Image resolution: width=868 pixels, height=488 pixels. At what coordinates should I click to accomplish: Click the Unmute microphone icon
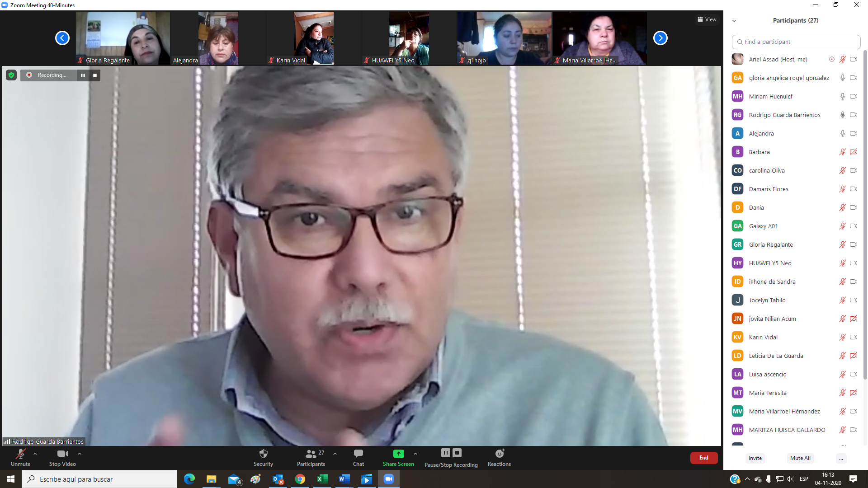tap(20, 454)
